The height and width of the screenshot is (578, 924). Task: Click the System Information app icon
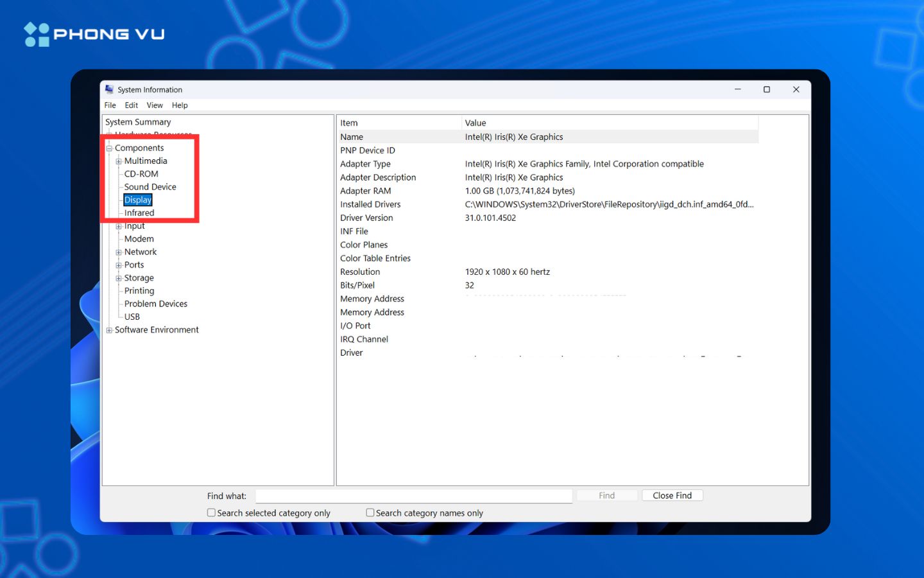pyautogui.click(x=109, y=89)
